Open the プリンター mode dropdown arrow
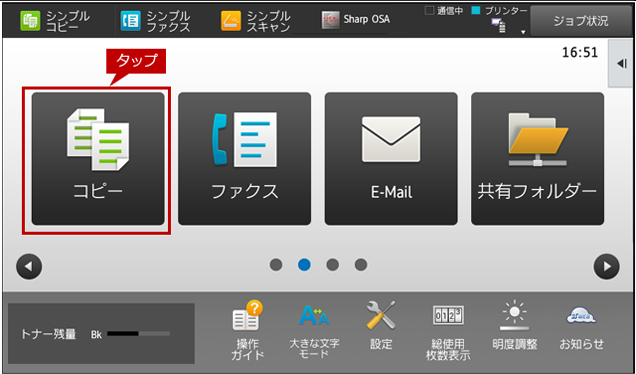Screen dimensions: 636x374 (x=523, y=32)
